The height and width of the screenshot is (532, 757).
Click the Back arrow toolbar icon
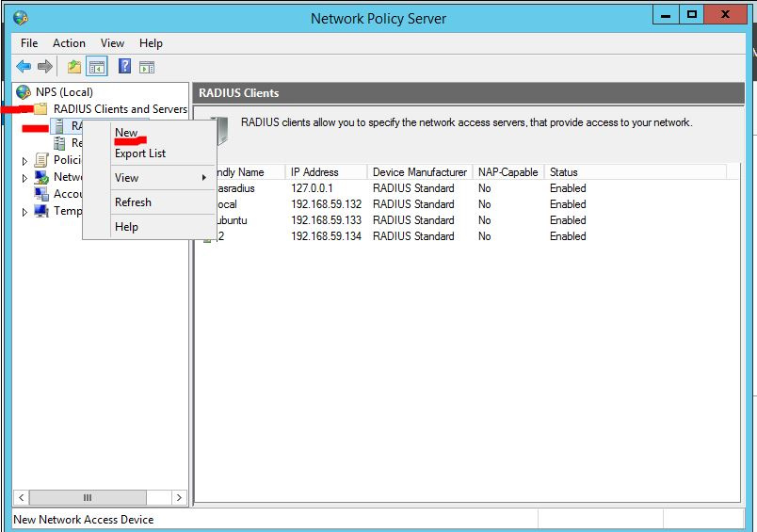tap(24, 66)
